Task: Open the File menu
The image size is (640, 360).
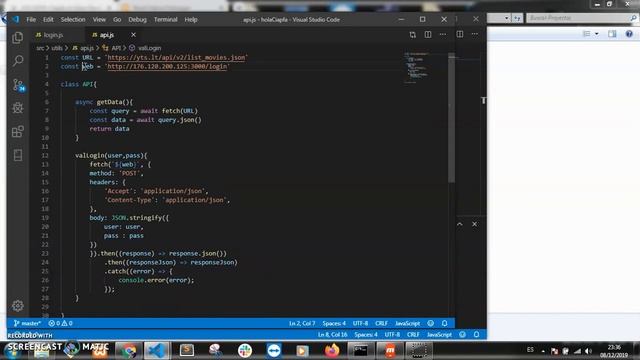Action: (x=31, y=20)
